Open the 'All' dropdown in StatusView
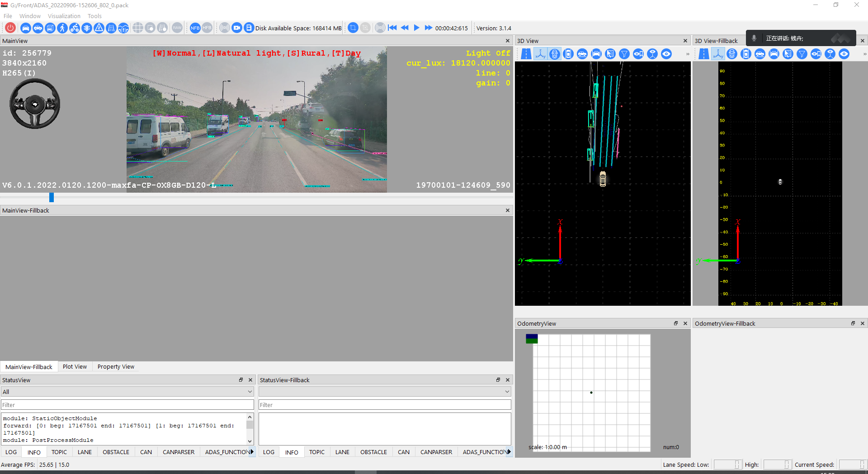 [127, 392]
